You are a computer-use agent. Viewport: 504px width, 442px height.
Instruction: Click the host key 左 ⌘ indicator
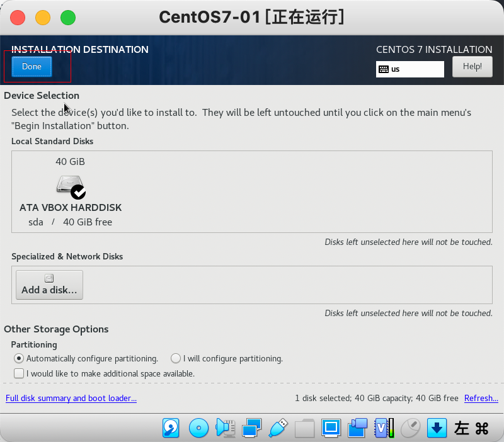[x=471, y=428]
